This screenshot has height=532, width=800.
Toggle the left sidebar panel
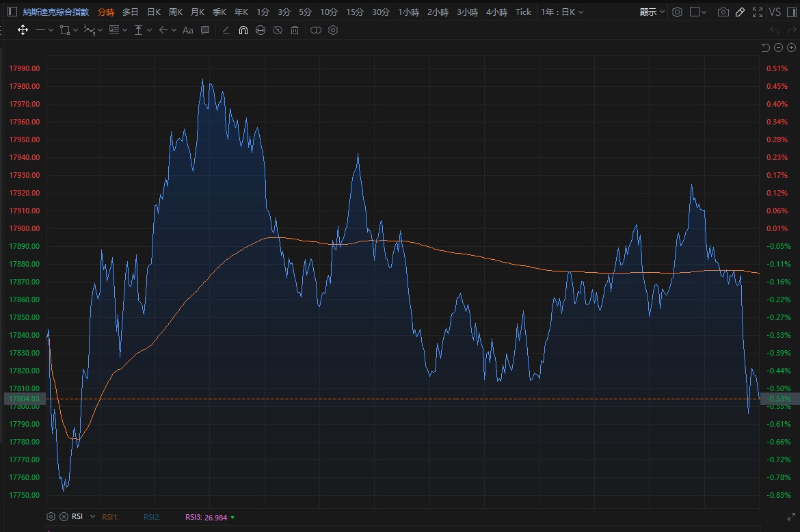point(12,12)
